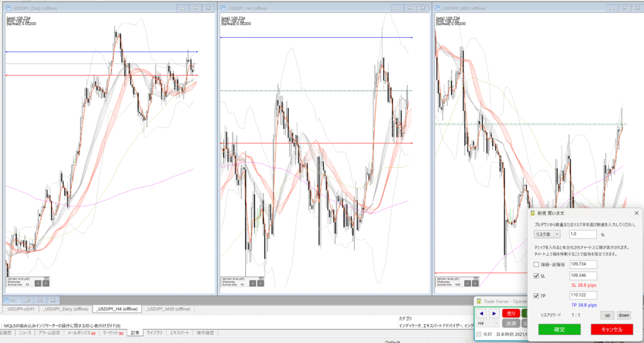Uncheck the SL checkbox
The height and width of the screenshot is (343, 644).
536,276
